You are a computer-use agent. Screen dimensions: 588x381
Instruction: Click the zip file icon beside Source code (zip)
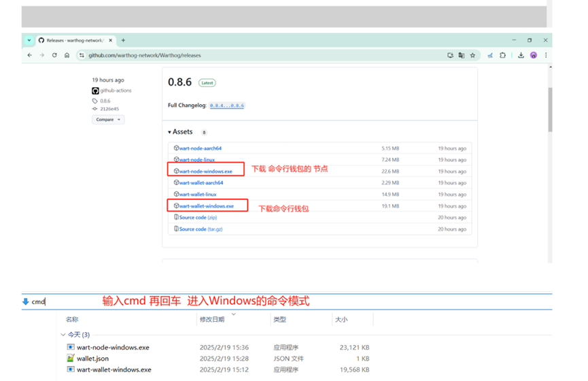176,217
